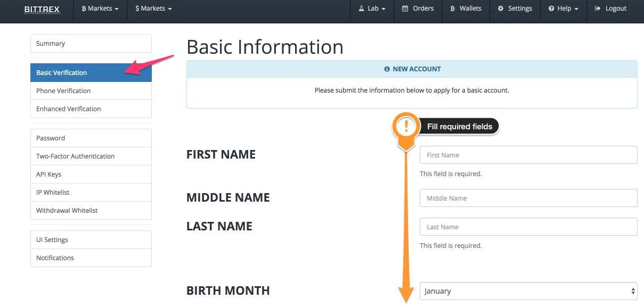Open Orders via the calendar icon
This screenshot has width=644, height=307.
405,9
